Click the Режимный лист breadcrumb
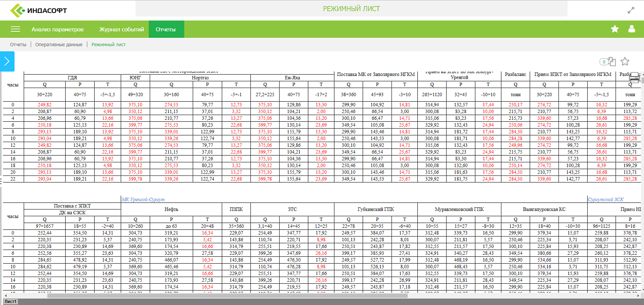 pos(108,45)
